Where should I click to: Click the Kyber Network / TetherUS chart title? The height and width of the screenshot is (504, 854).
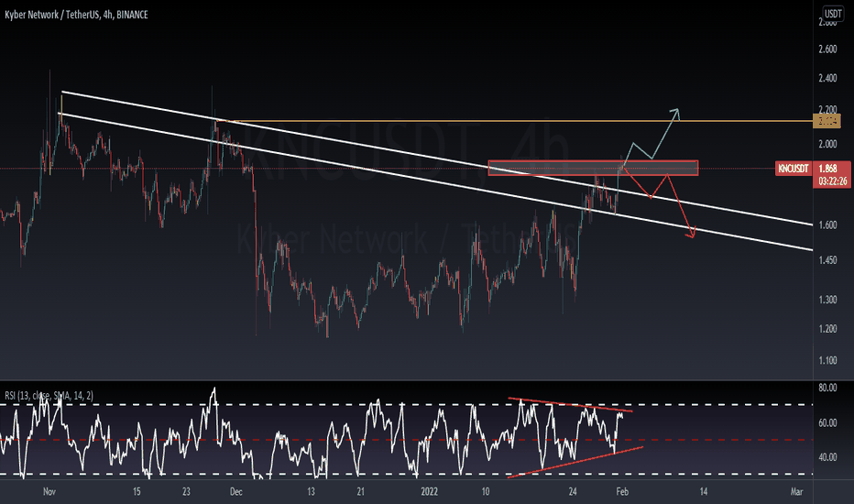(x=76, y=15)
